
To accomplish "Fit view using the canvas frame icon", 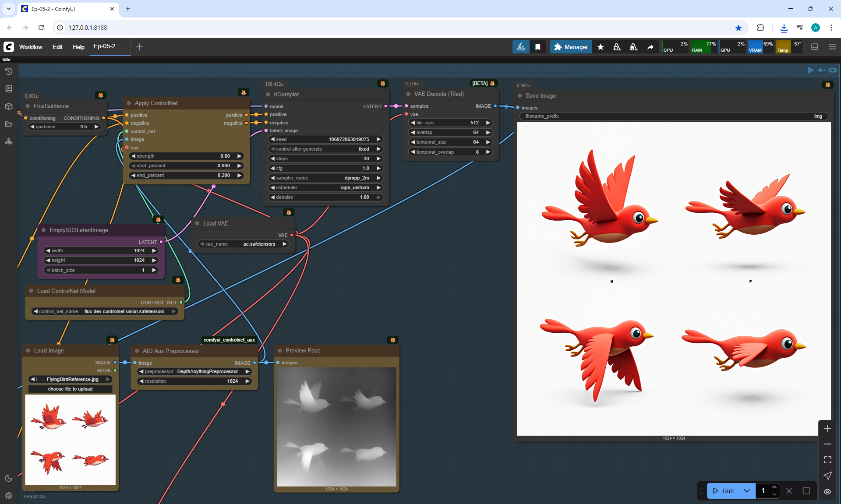I will tap(827, 460).
